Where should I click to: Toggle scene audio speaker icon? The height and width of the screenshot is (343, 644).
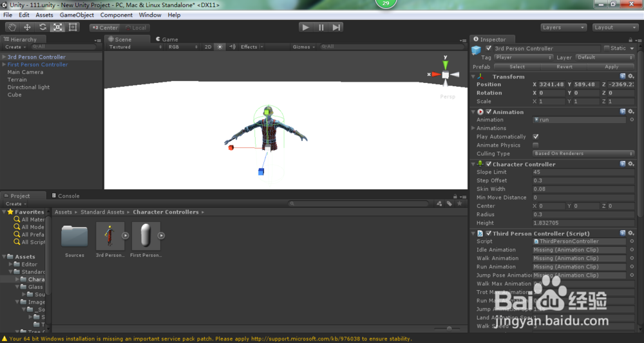click(232, 47)
